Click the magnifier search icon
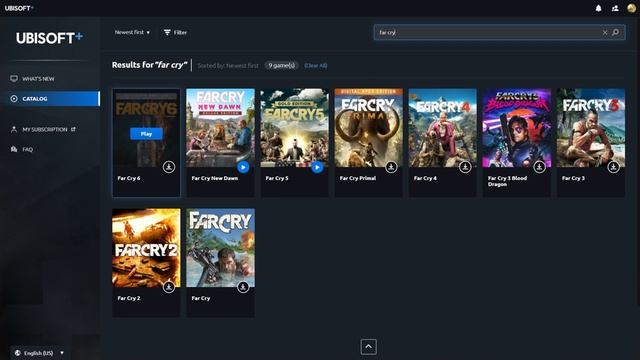 point(616,32)
